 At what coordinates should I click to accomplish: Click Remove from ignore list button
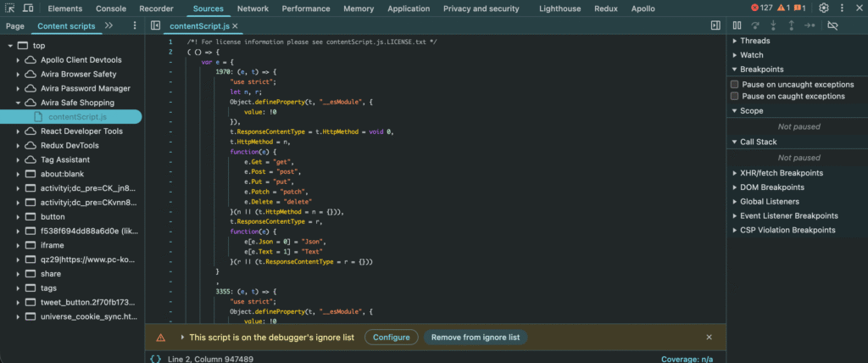[475, 338]
